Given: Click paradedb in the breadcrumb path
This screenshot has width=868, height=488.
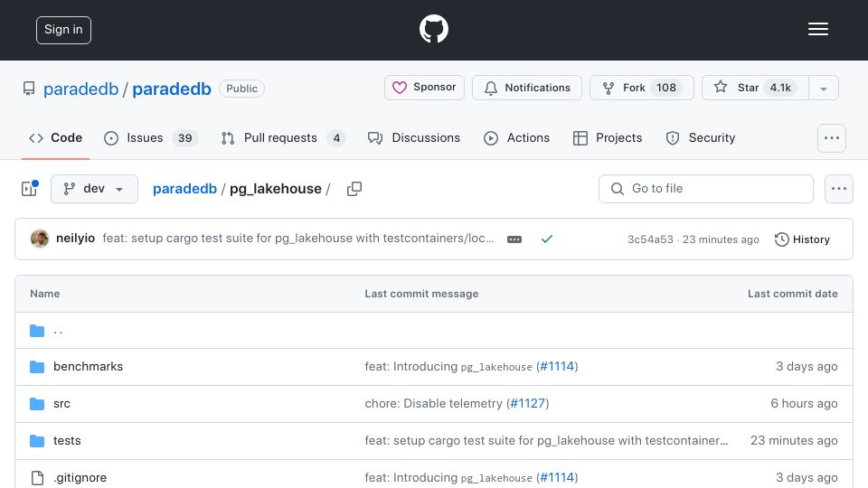Looking at the screenshot, I should 184,189.
